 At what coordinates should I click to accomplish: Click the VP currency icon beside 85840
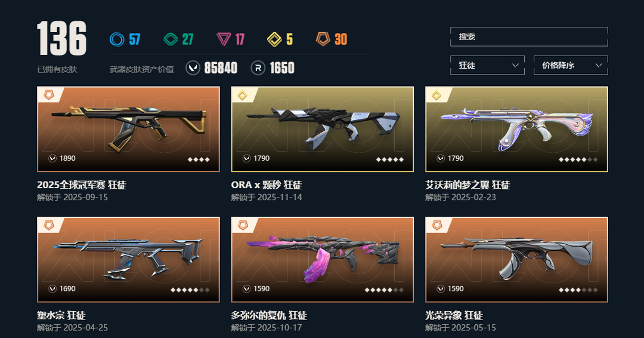click(x=193, y=68)
